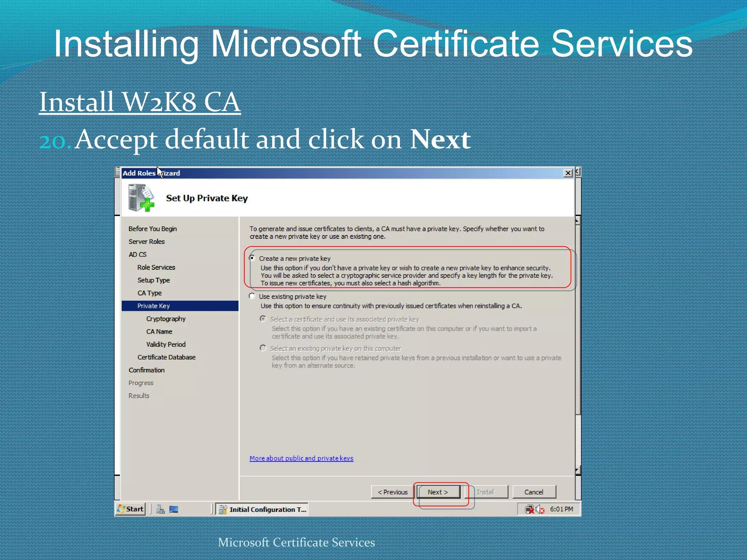Click the Next > button
Image resolution: width=747 pixels, height=560 pixels.
pos(438,492)
